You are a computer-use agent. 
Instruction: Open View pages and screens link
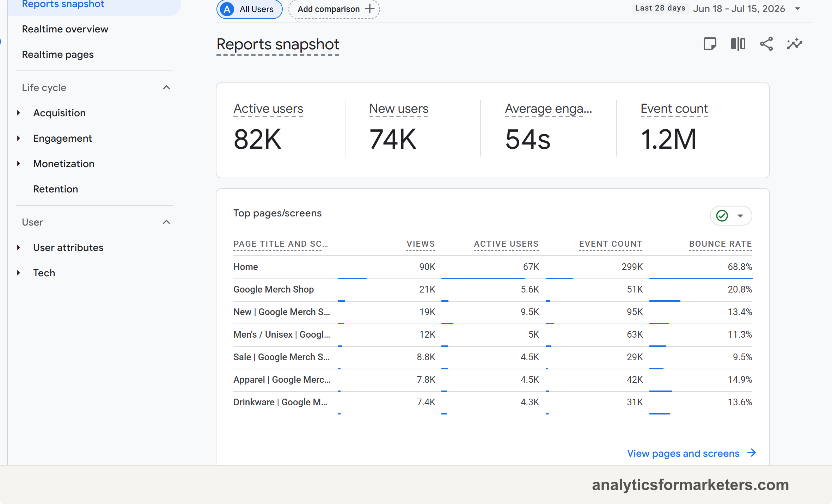pos(683,453)
